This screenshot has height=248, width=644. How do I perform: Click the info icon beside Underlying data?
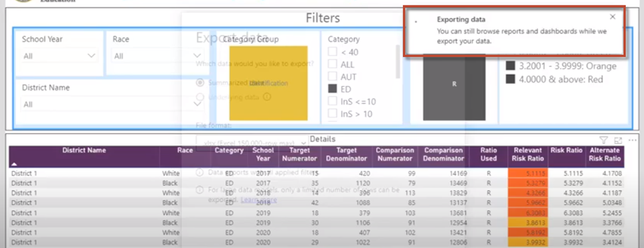(x=266, y=97)
